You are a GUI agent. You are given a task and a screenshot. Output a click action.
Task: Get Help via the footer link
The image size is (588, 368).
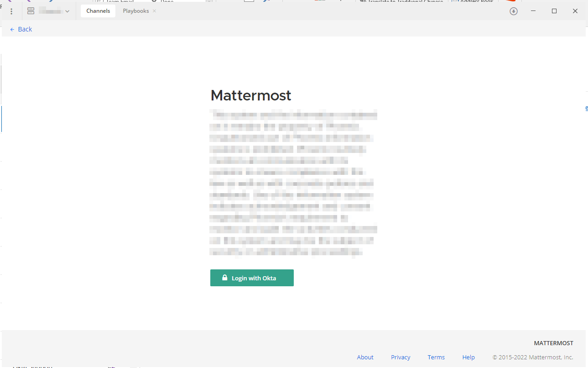coord(468,357)
